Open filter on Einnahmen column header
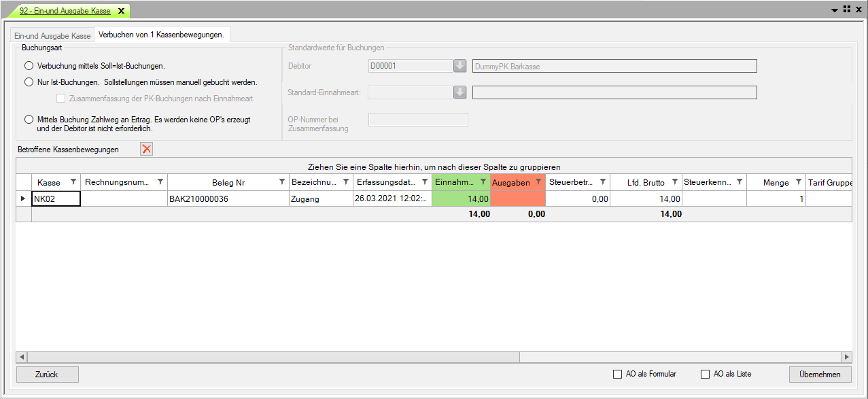The width and height of the screenshot is (868, 399). coord(483,182)
